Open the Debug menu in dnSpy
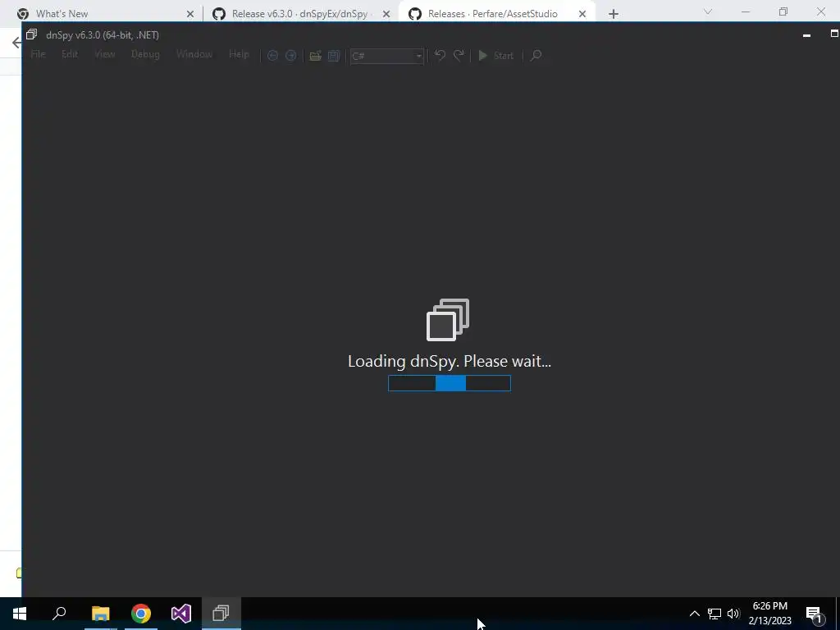840x630 pixels. [145, 55]
